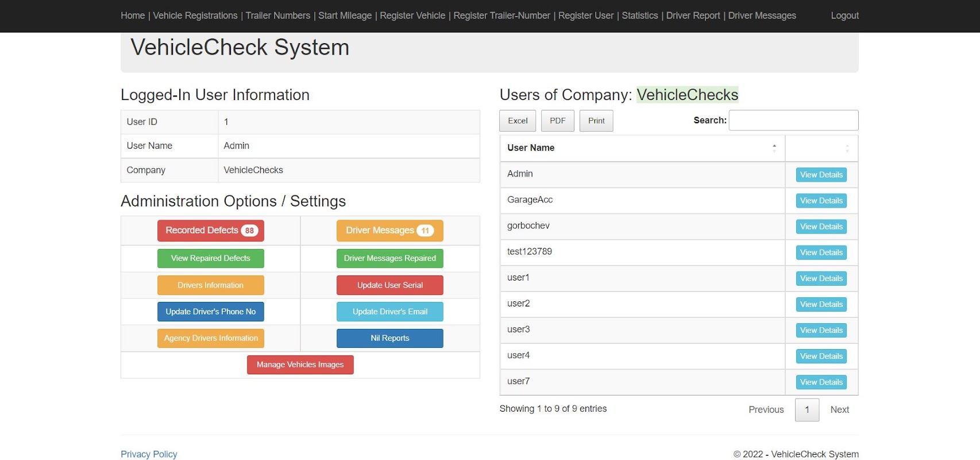980x460 pixels.
Task: View Details for test123789
Action: click(x=821, y=252)
